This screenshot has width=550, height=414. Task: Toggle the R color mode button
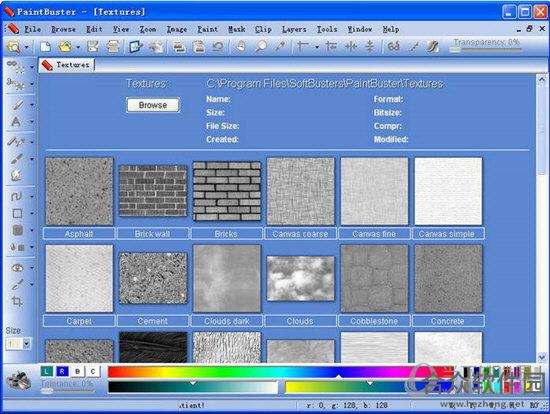coord(62,372)
